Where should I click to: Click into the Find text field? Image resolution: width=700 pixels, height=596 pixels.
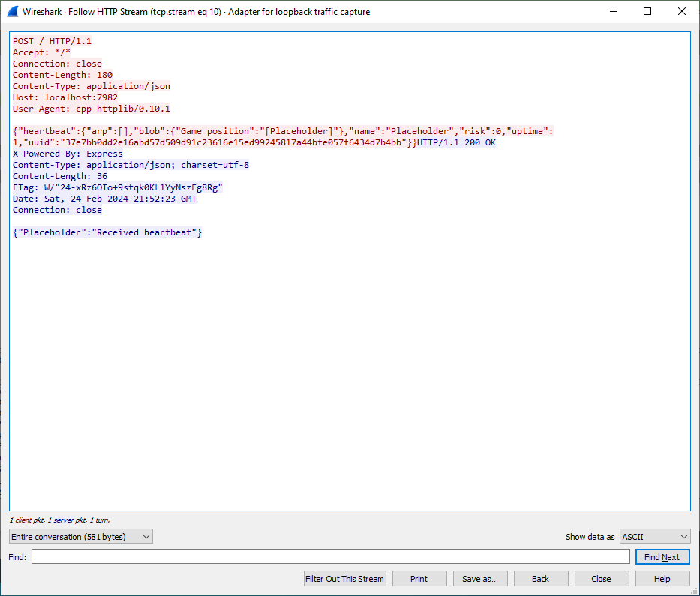coord(330,556)
